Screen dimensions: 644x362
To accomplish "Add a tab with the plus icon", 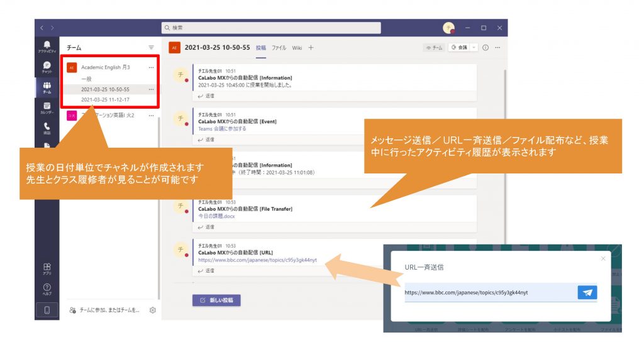I will click(x=311, y=48).
